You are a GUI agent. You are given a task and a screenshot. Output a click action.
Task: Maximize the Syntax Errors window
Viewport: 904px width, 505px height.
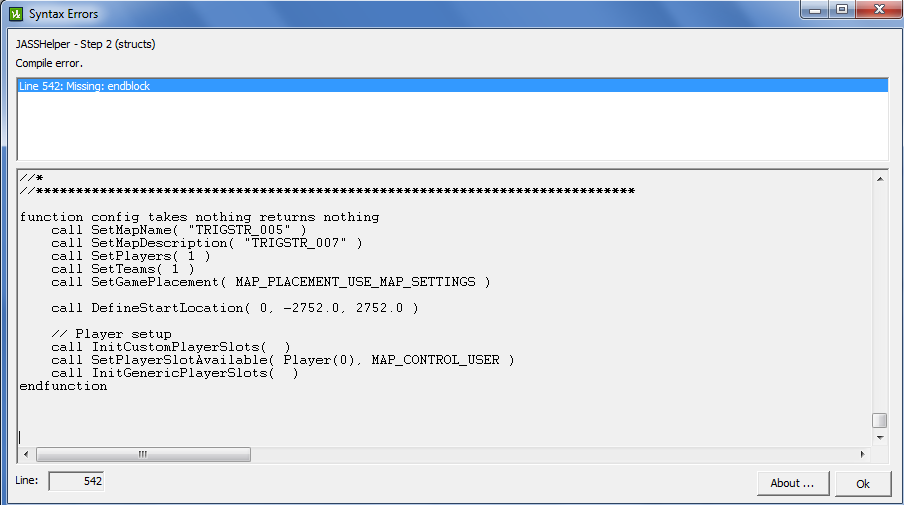click(842, 10)
